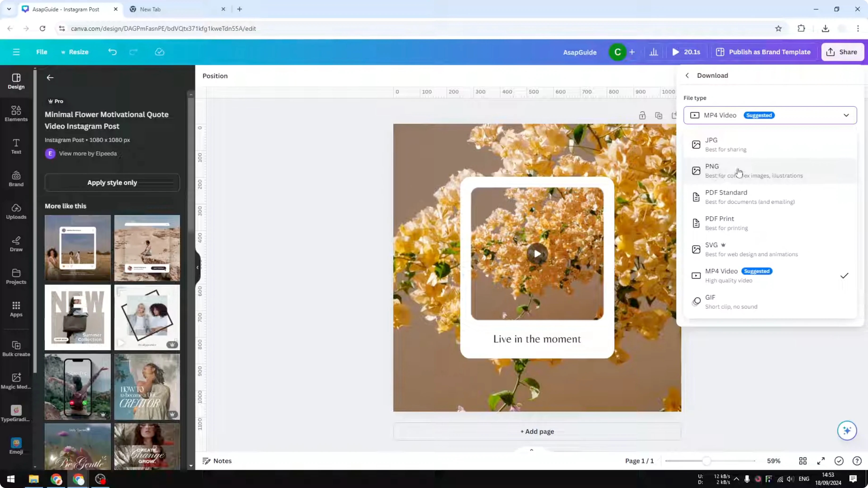The image size is (868, 488).
Task: Open a new browser tab
Action: pos(240,9)
